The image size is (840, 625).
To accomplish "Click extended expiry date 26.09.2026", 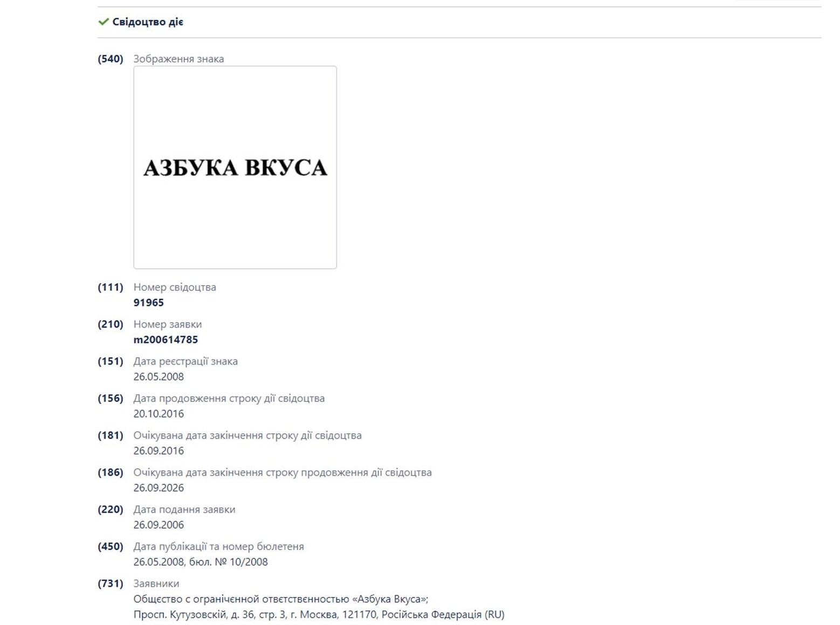I will [159, 488].
